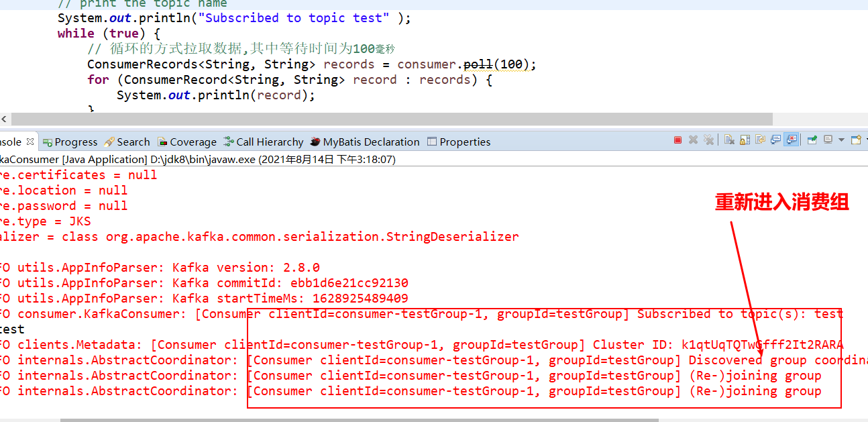Pin the current console
868x422 pixels.
coord(812,140)
